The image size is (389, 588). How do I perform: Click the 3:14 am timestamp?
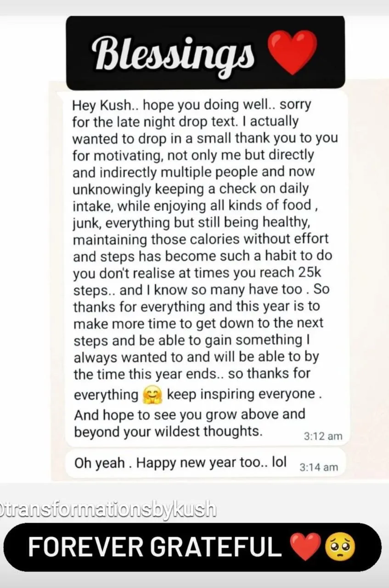[x=319, y=467]
